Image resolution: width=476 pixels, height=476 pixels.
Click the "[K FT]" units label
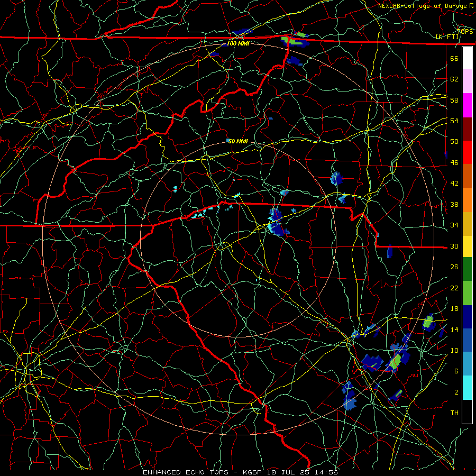(447, 36)
